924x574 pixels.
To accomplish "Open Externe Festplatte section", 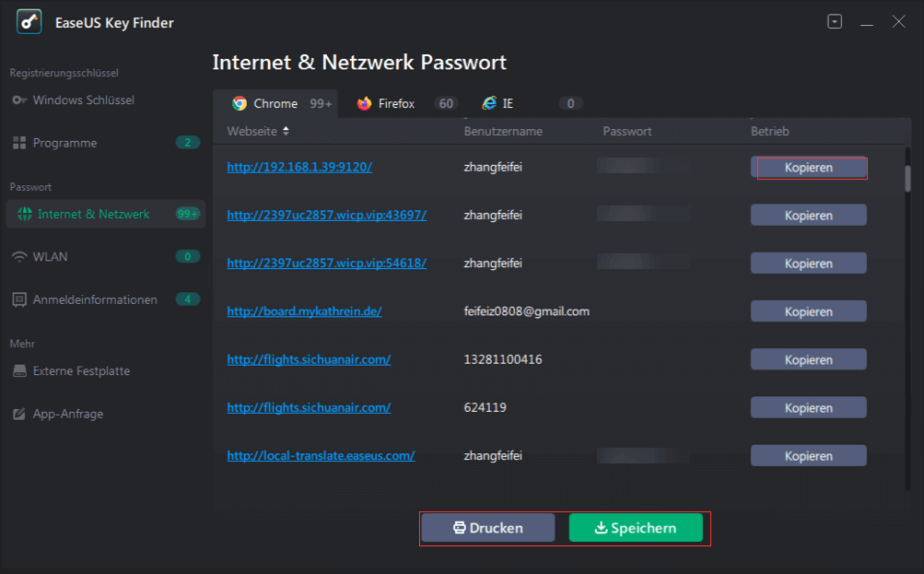I will (x=106, y=370).
